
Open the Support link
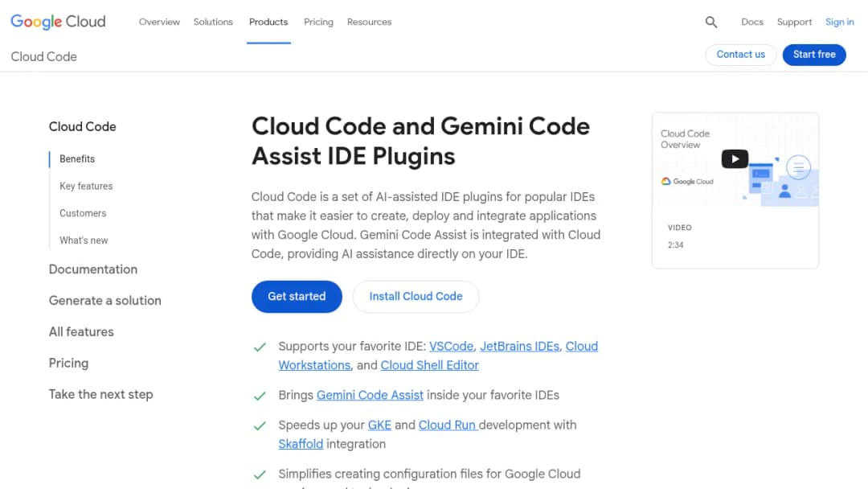[794, 23]
